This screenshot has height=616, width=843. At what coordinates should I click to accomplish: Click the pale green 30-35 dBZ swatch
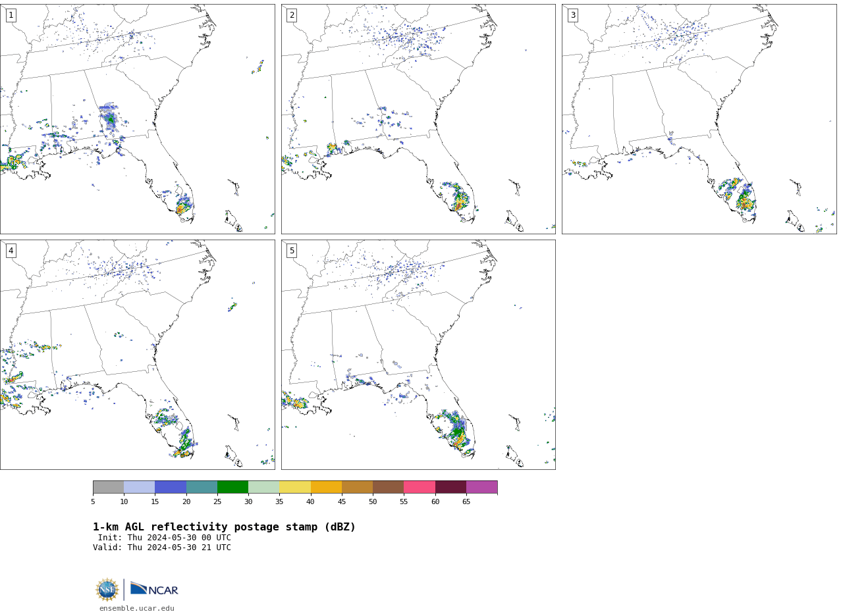click(264, 487)
